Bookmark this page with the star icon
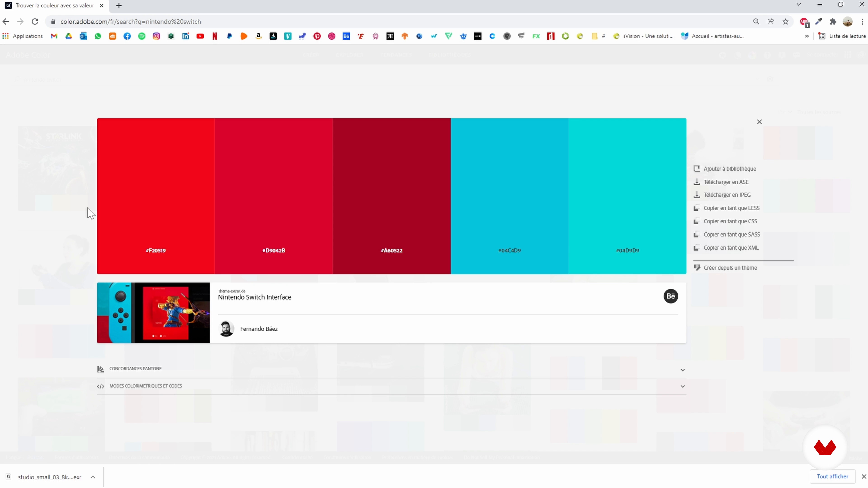The image size is (868, 488). click(x=785, y=21)
